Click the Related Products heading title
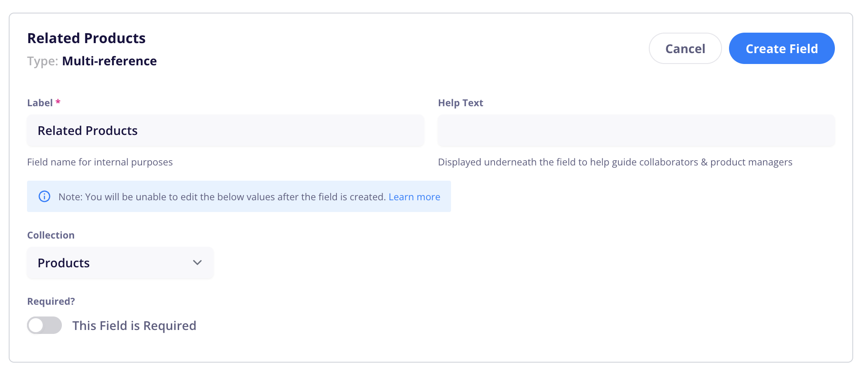868x377 pixels. pyautogui.click(x=86, y=38)
